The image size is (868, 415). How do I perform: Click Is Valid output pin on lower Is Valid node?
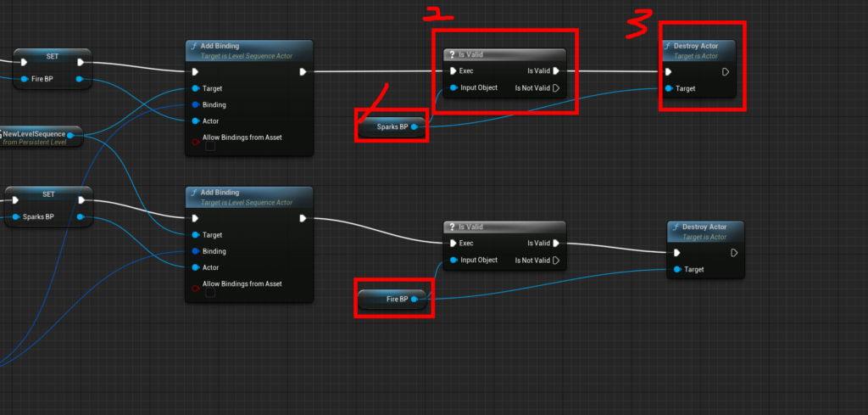click(x=556, y=243)
